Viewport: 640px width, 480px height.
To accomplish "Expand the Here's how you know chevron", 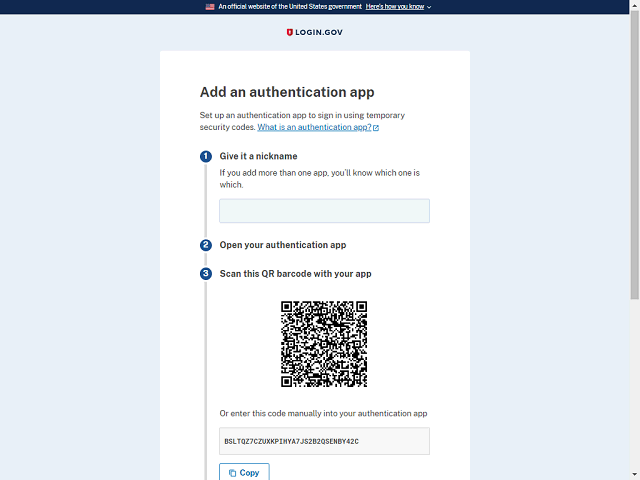I will (429, 7).
